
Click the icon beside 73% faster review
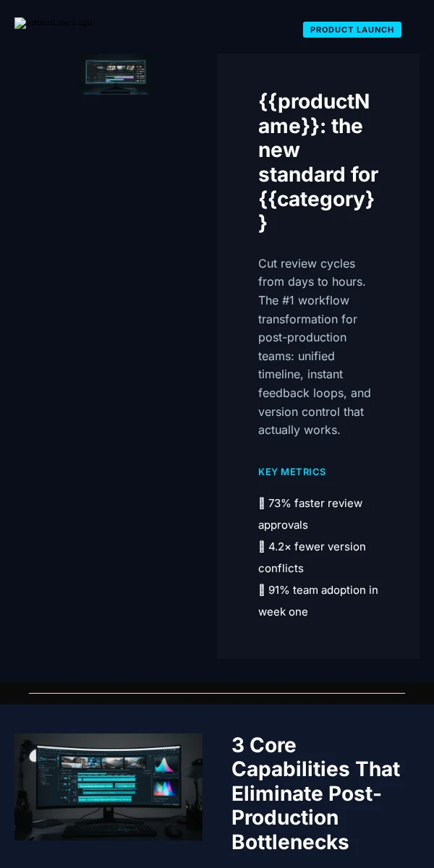tap(262, 503)
